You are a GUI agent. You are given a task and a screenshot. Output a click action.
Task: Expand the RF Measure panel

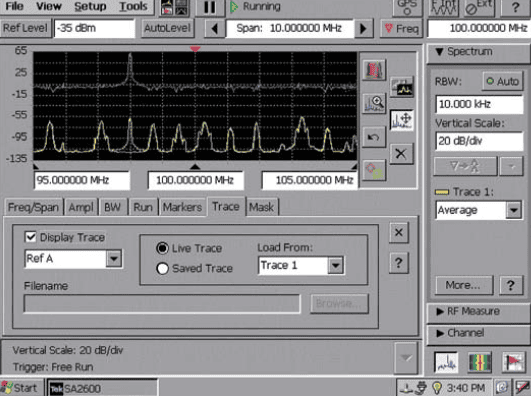pyautogui.click(x=478, y=311)
